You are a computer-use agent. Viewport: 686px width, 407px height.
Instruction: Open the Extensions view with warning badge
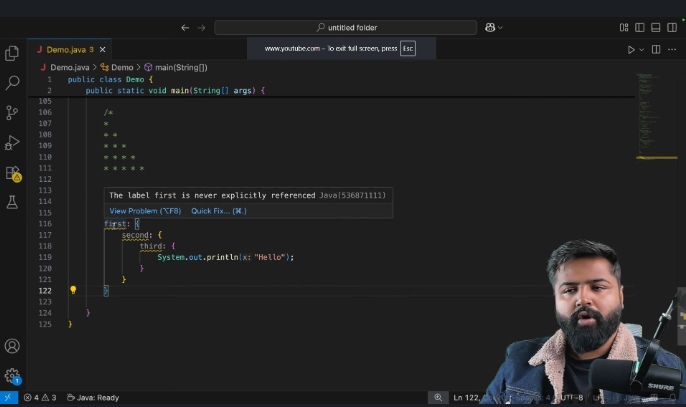click(x=13, y=173)
